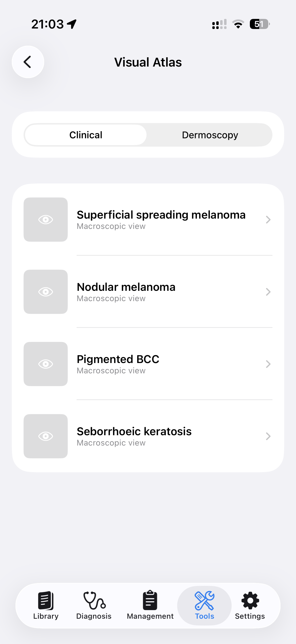Open Superficial spreading melanoma entry
The width and height of the screenshot is (296, 644).
click(161, 215)
